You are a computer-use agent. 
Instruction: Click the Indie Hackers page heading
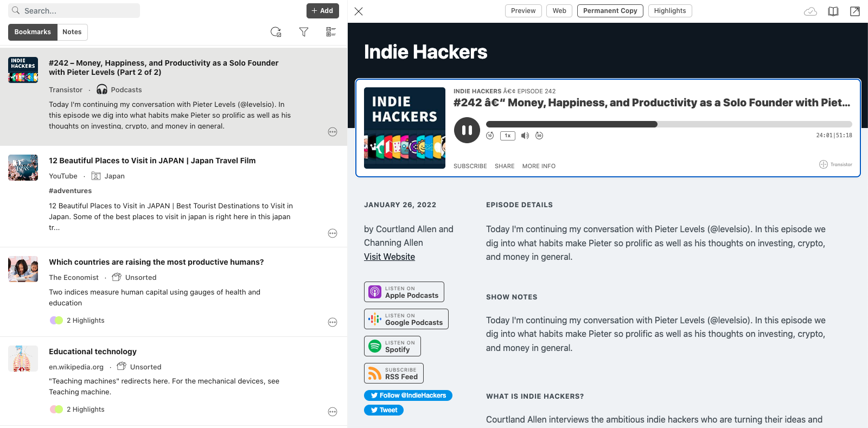425,52
